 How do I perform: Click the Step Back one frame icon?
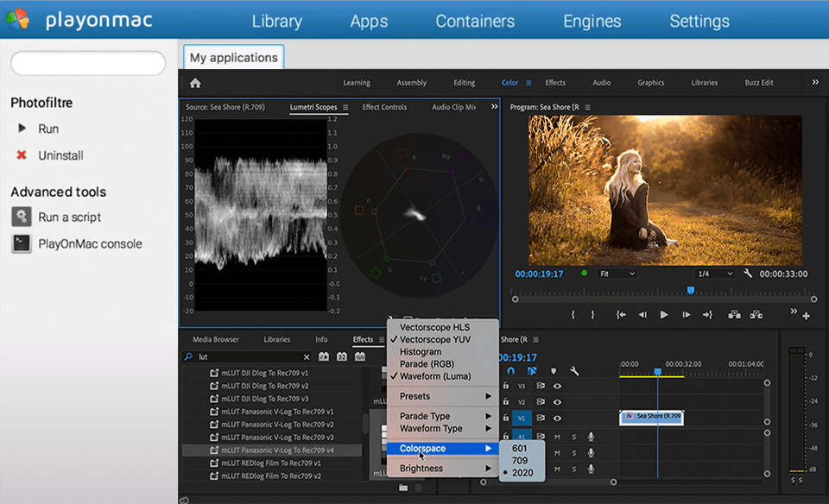642,315
